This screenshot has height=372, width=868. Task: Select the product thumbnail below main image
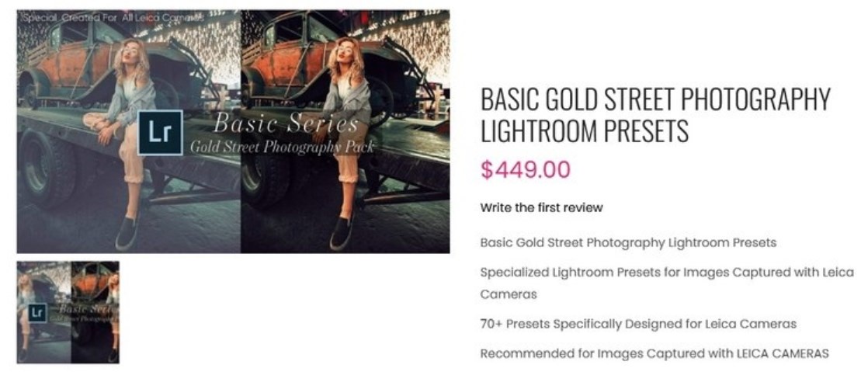[x=68, y=312]
